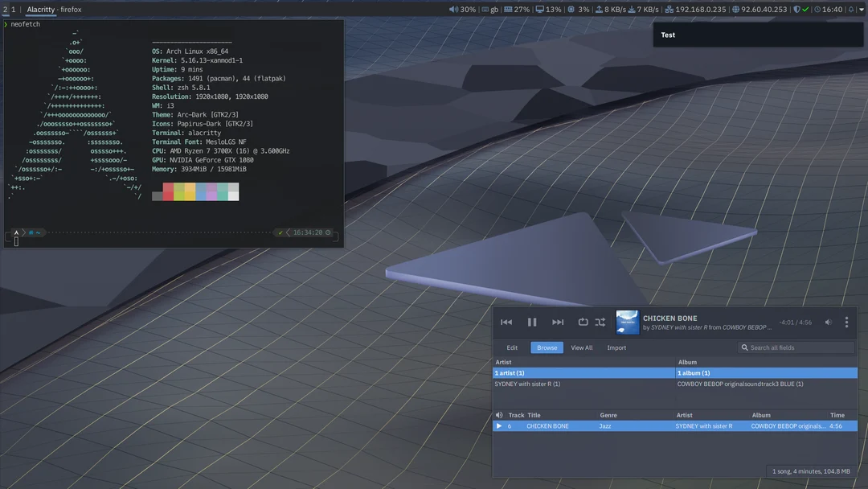The image size is (868, 489).
Task: Skip to the next track
Action: coord(558,323)
